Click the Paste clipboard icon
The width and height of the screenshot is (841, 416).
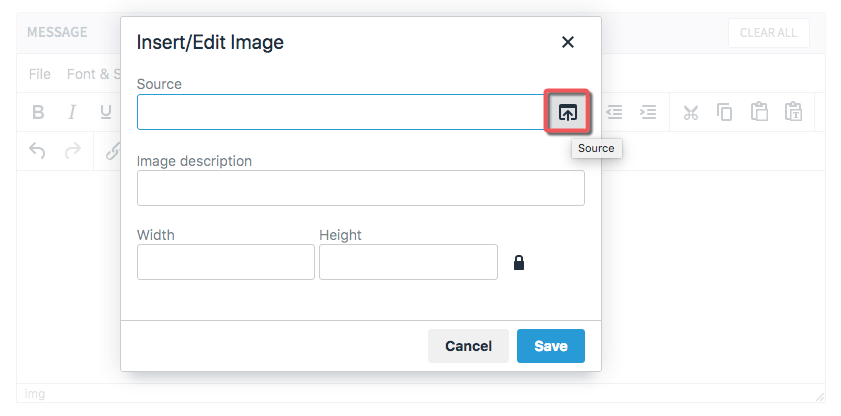(759, 112)
